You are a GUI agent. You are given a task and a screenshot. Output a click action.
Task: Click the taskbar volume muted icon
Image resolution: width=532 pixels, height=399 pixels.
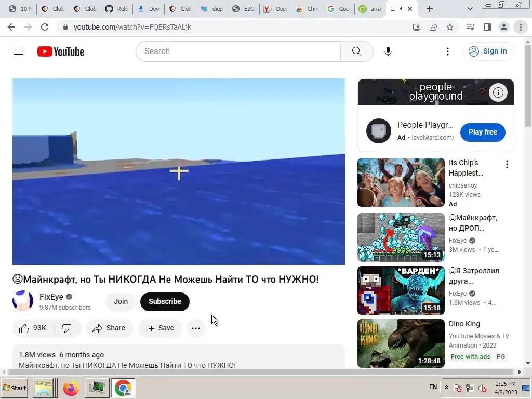pyautogui.click(x=482, y=388)
